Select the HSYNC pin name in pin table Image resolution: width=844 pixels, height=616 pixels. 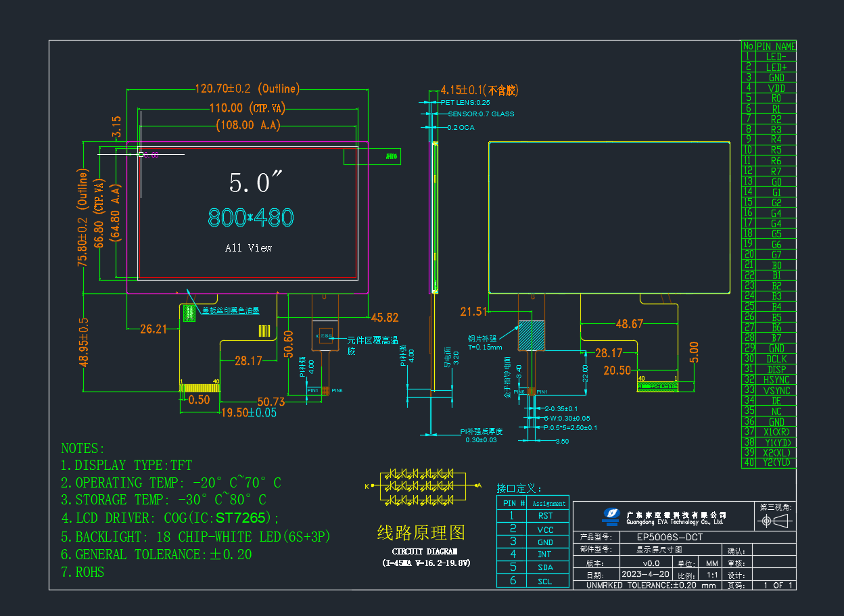tap(776, 380)
